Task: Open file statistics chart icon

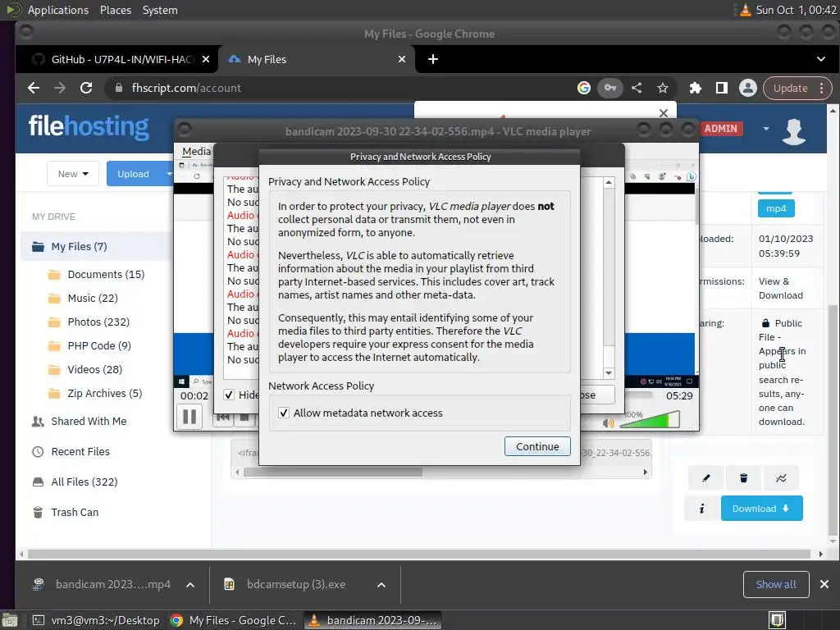Action: (781, 478)
